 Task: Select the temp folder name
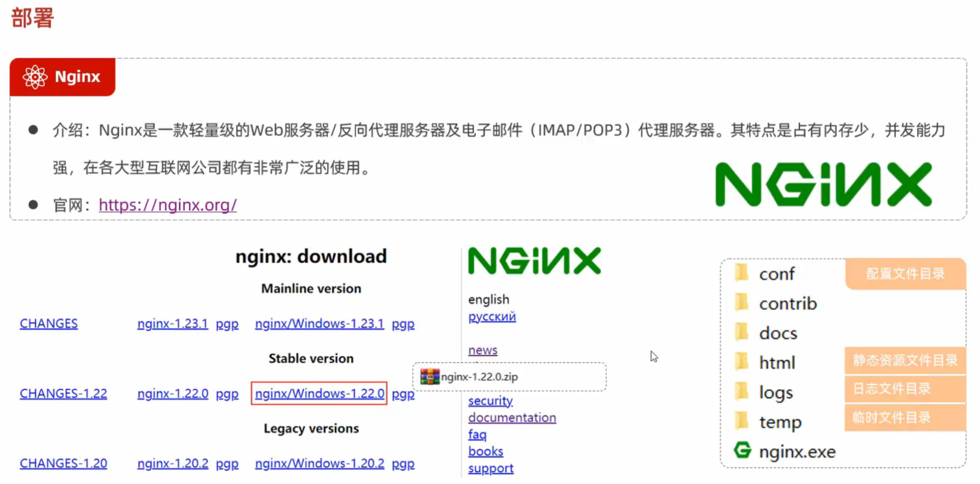(x=780, y=422)
